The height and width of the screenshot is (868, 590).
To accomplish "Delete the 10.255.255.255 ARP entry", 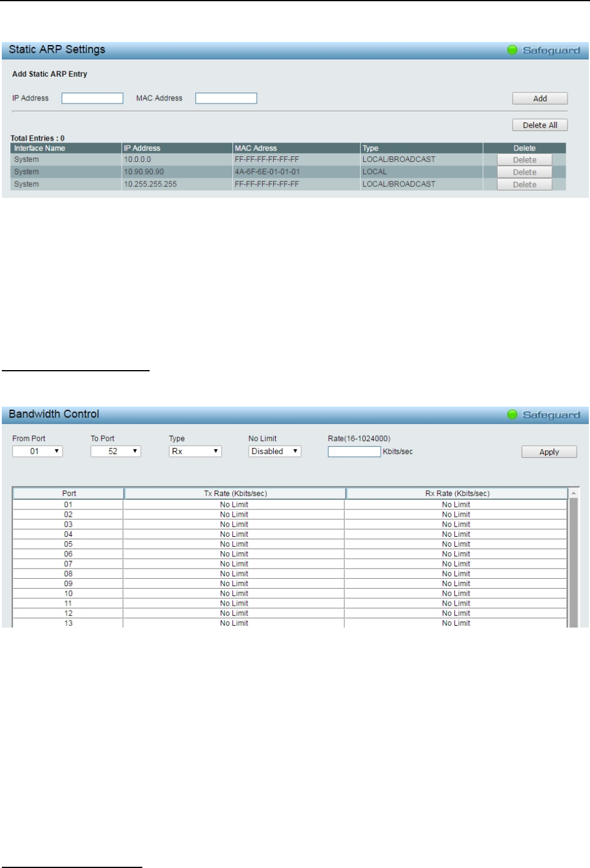I will [x=524, y=184].
